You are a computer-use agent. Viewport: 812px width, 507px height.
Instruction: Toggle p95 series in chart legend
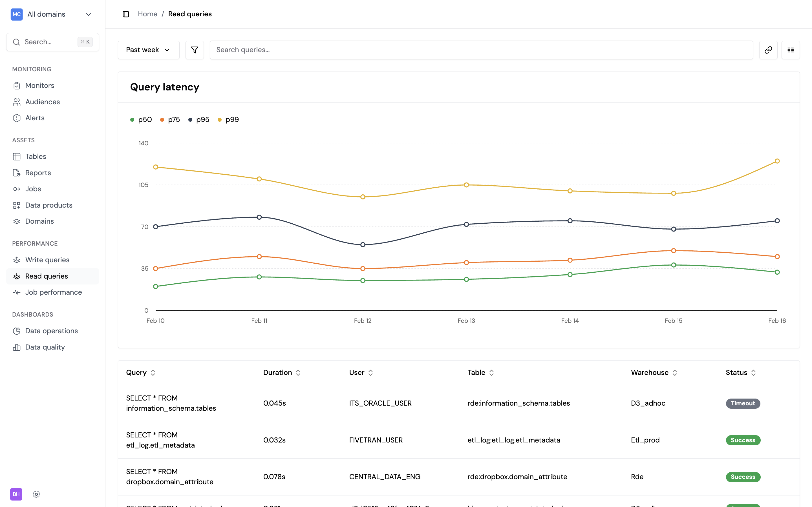(199, 120)
